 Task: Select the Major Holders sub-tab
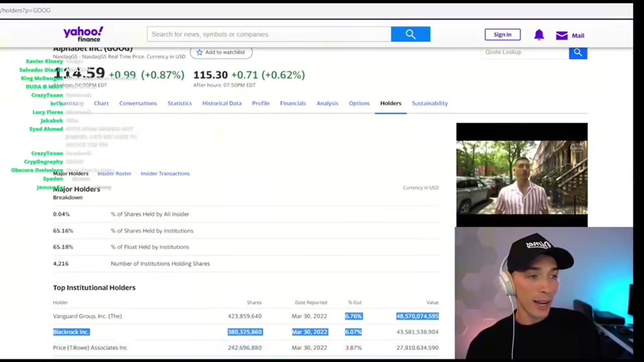click(70, 173)
